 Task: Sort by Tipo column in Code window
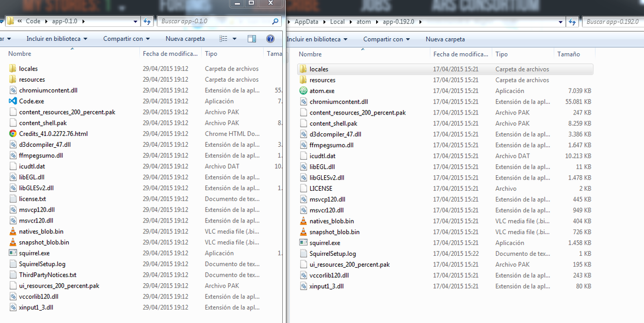233,54
